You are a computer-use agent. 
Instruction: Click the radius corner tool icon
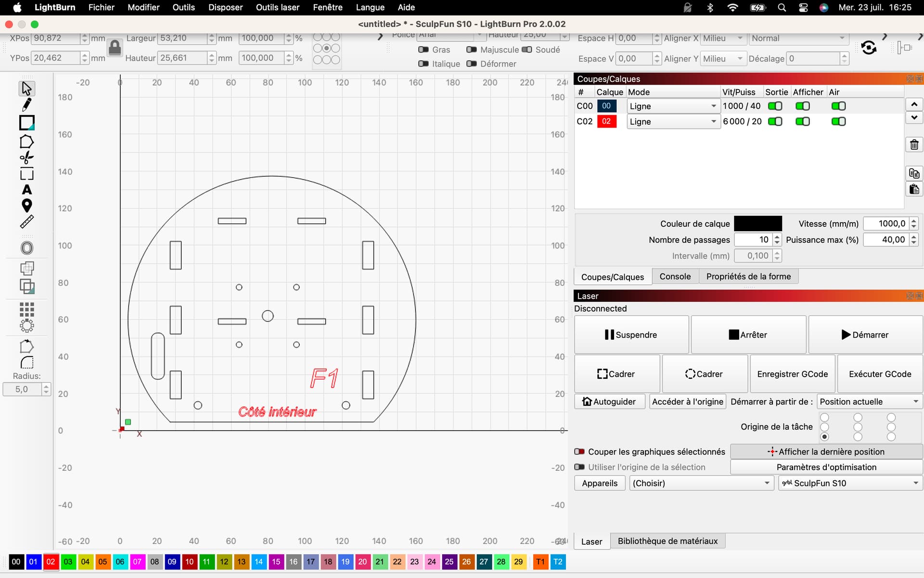pyautogui.click(x=27, y=362)
